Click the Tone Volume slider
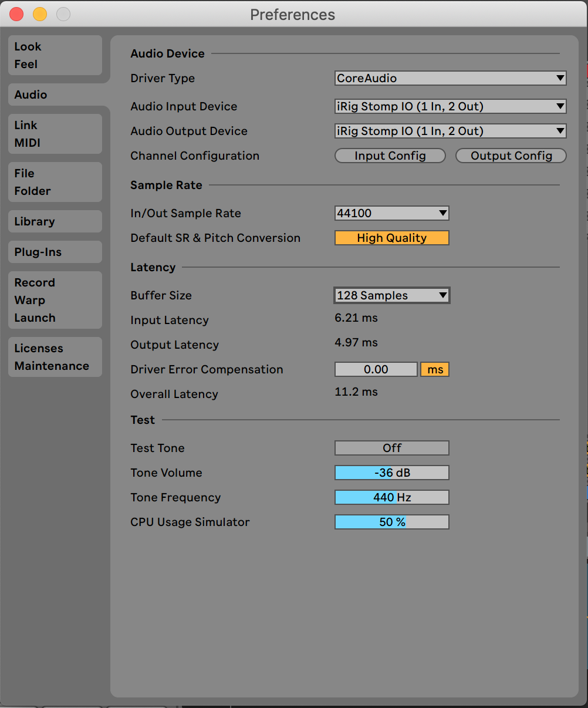 point(391,473)
